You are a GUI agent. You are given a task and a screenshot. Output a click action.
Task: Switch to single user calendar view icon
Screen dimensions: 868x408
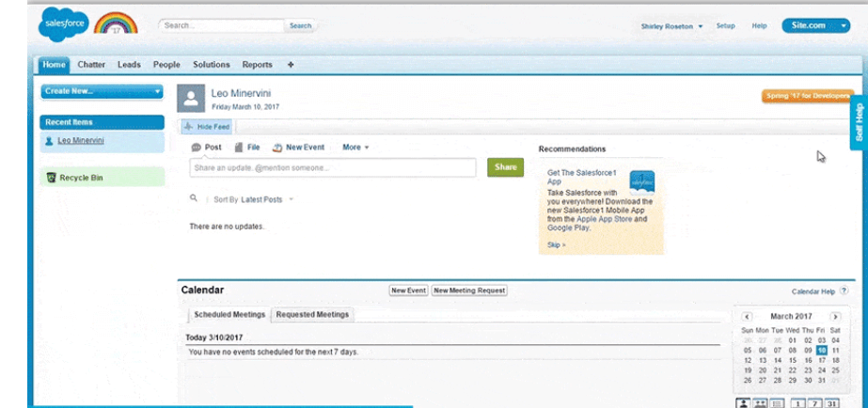(x=743, y=403)
